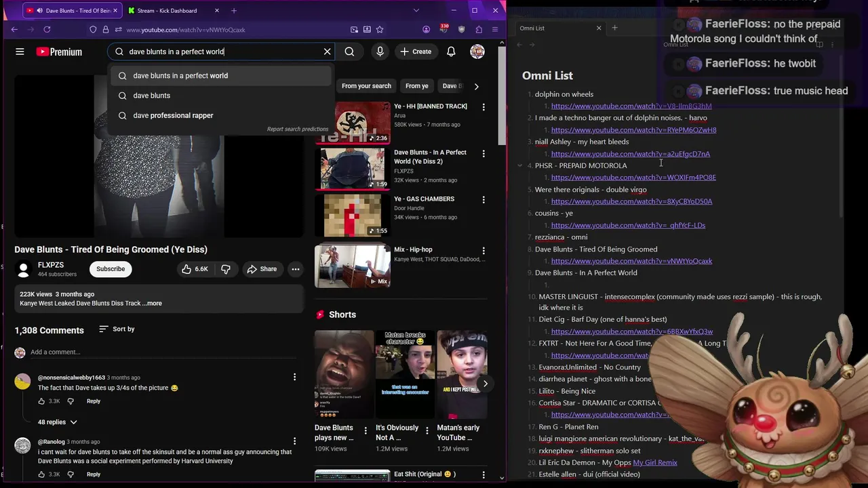This screenshot has width=868, height=488.
Task: Reply to Ranolog's comment
Action: [x=94, y=474]
